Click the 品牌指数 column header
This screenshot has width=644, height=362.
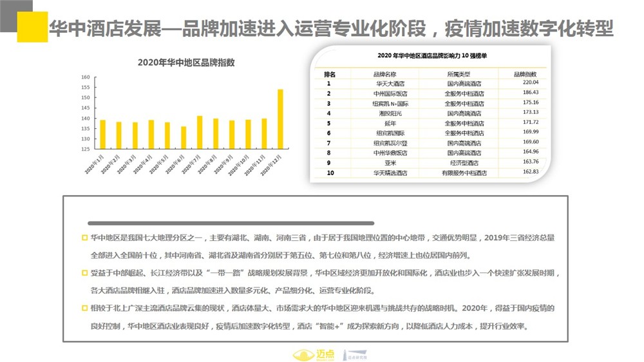click(x=525, y=74)
